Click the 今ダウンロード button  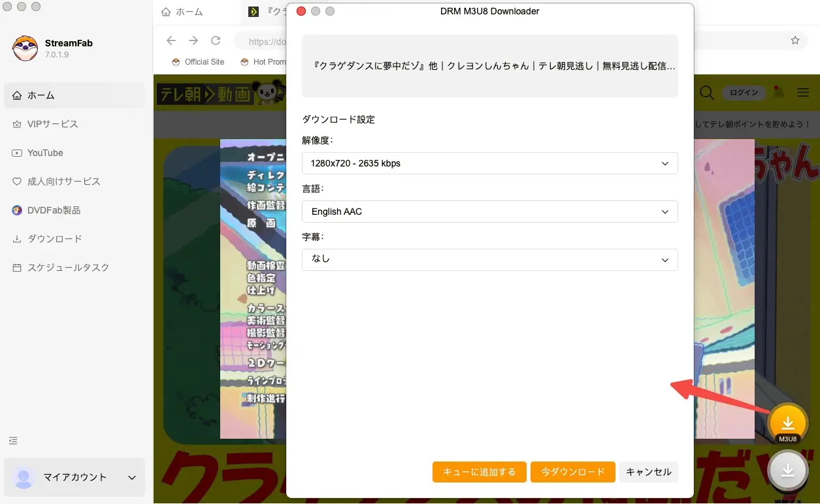573,472
